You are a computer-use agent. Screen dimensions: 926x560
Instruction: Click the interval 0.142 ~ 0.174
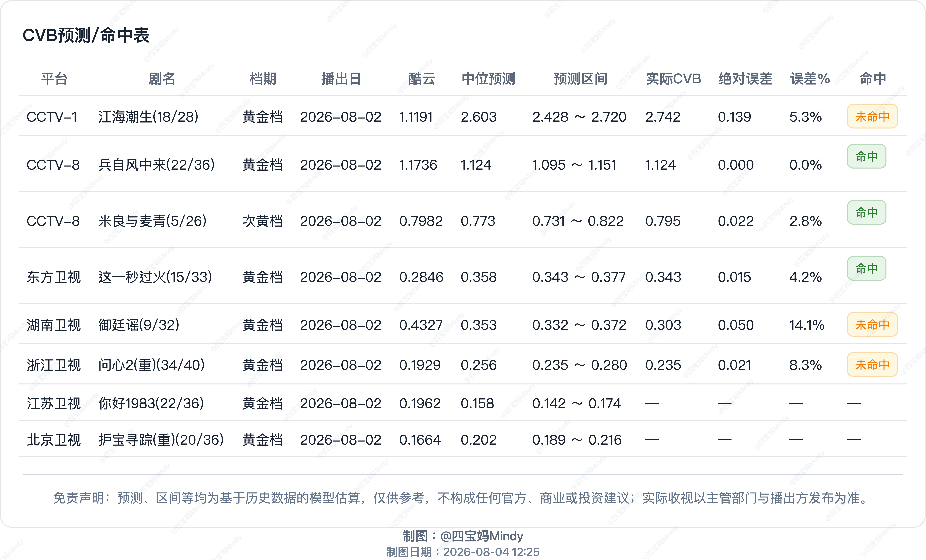tap(576, 403)
